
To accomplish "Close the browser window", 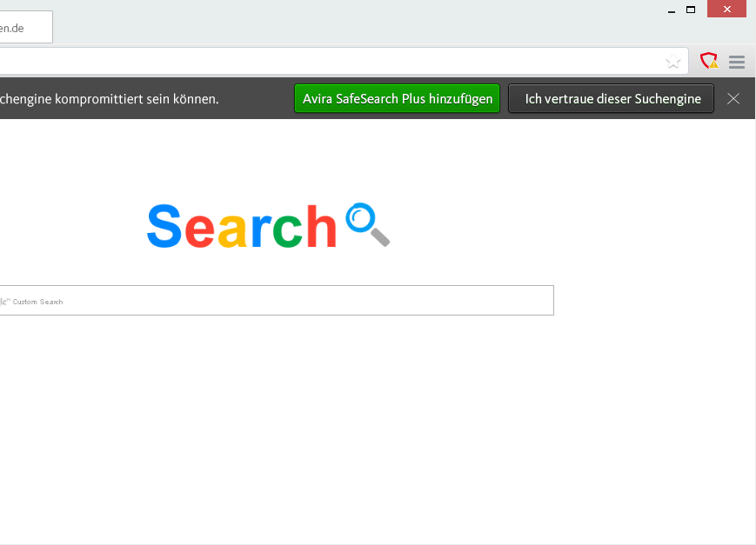I will tap(727, 10).
